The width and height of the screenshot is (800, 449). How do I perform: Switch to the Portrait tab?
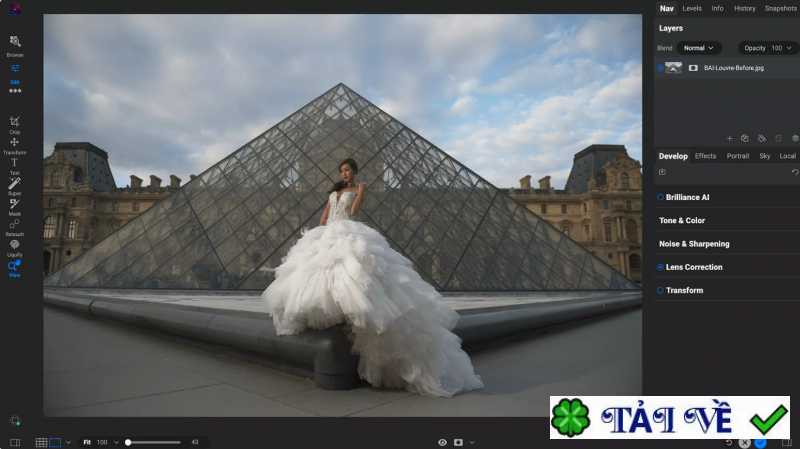738,156
